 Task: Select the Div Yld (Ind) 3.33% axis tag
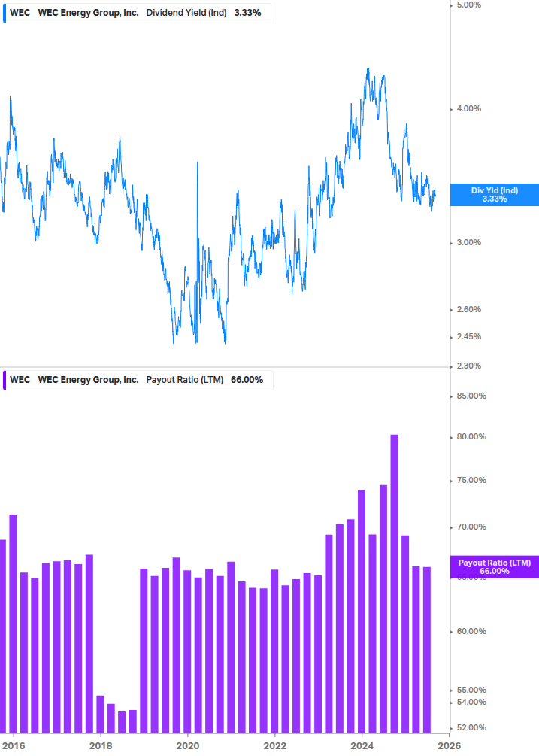[494, 195]
